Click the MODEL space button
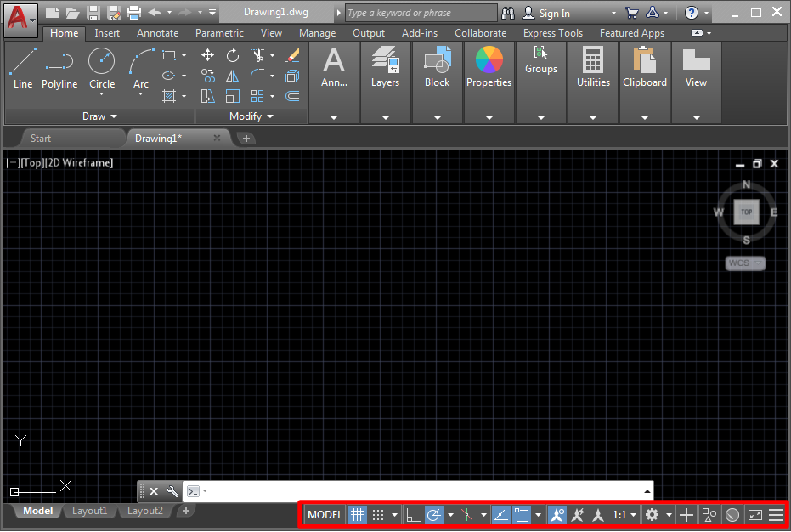 (x=325, y=515)
